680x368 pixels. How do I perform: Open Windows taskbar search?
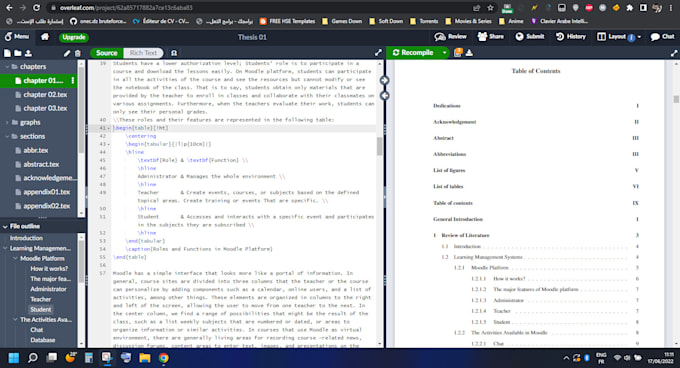[33, 358]
